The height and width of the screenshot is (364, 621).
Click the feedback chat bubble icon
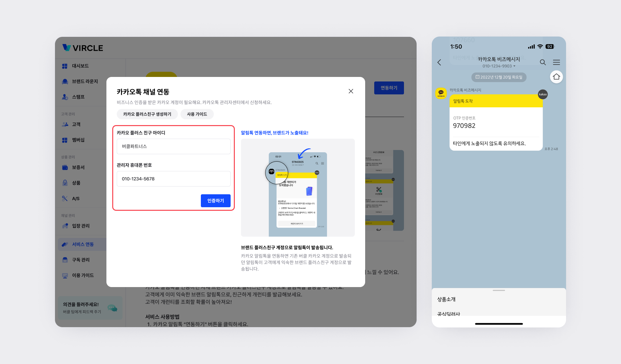pos(112,308)
